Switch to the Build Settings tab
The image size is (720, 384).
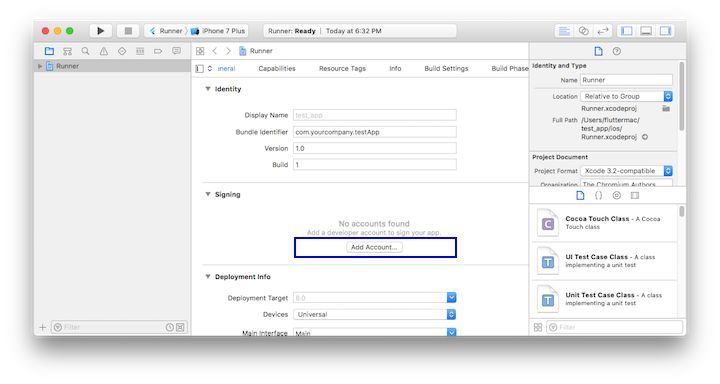coord(446,68)
